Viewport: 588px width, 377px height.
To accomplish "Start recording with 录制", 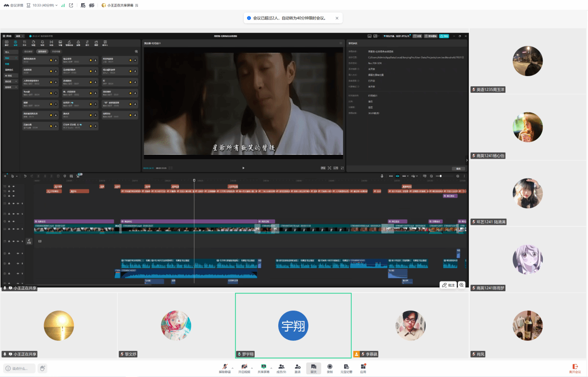I will click(x=330, y=368).
